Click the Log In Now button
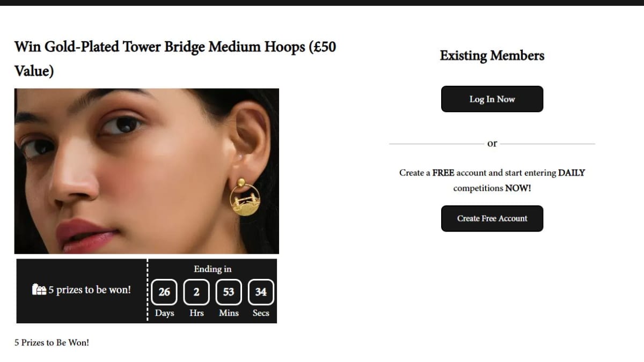 click(x=492, y=99)
